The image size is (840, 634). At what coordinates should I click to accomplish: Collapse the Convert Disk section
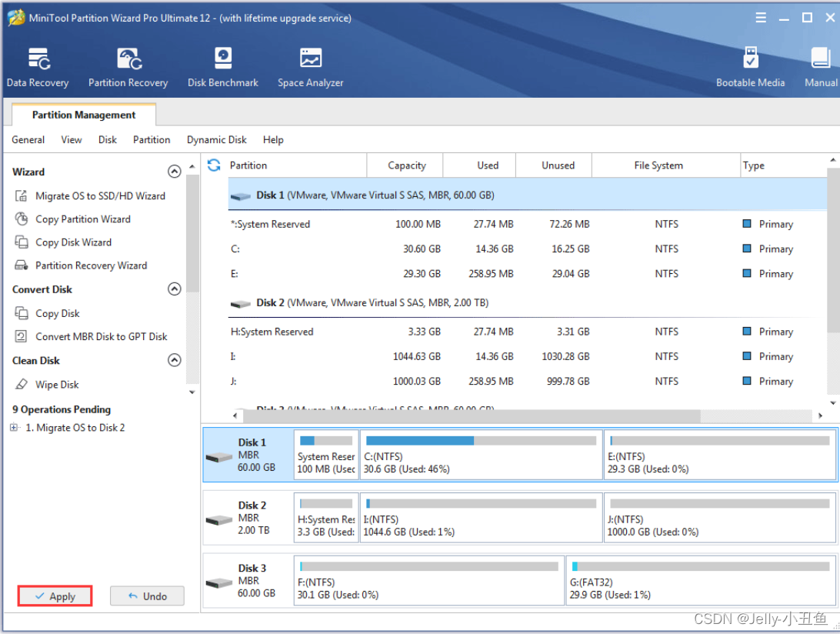[174, 289]
